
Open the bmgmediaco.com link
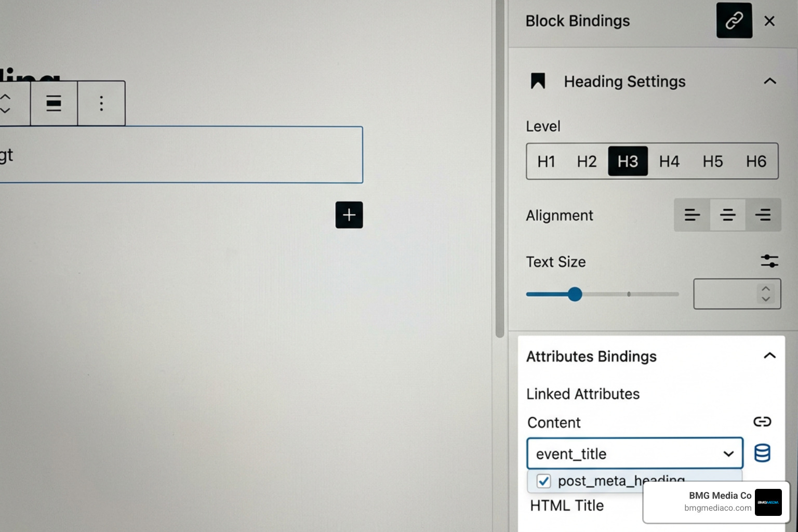click(x=717, y=508)
